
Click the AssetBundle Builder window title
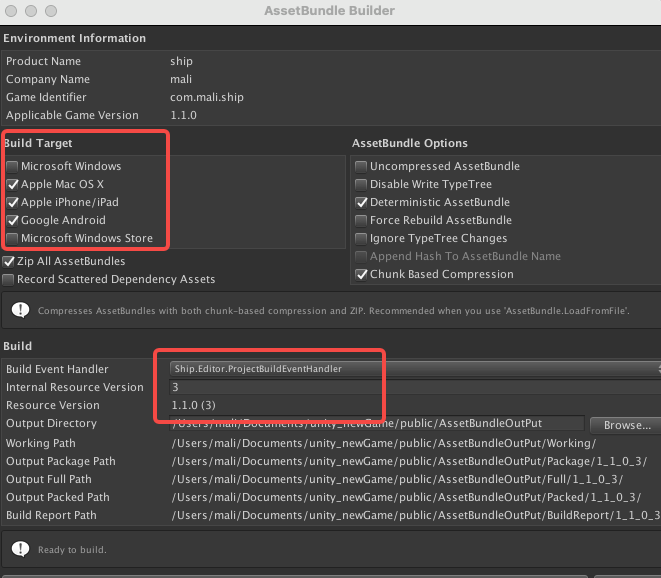tap(330, 11)
